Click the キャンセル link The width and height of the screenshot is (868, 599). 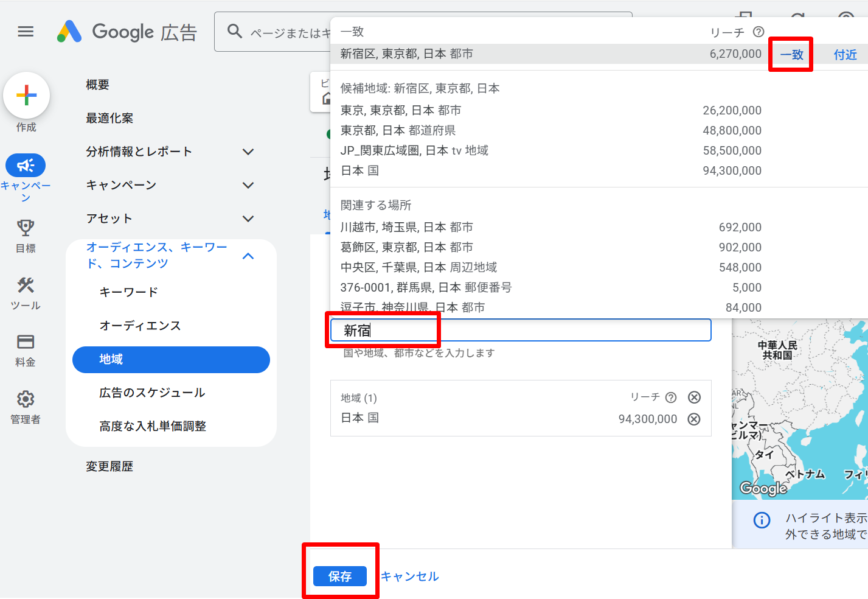click(409, 576)
